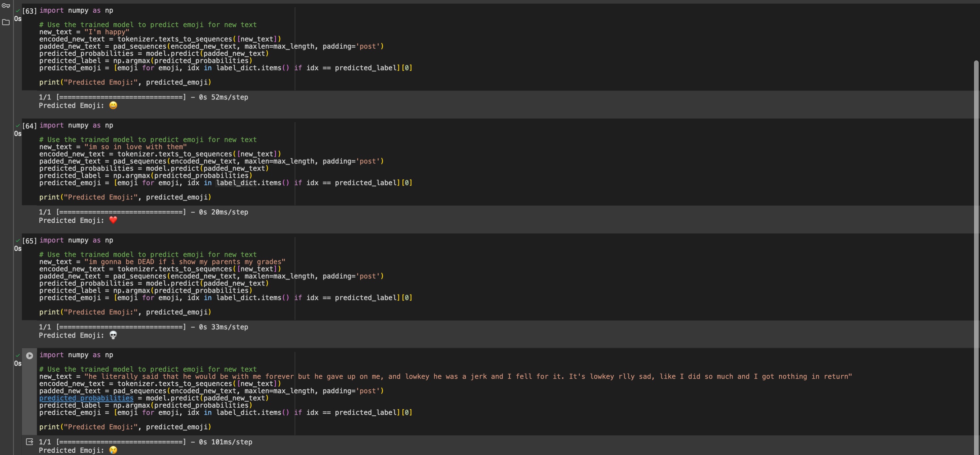Viewport: 980px width, 455px height.
Task: Click the crying emoji in the final output
Action: pos(113,450)
